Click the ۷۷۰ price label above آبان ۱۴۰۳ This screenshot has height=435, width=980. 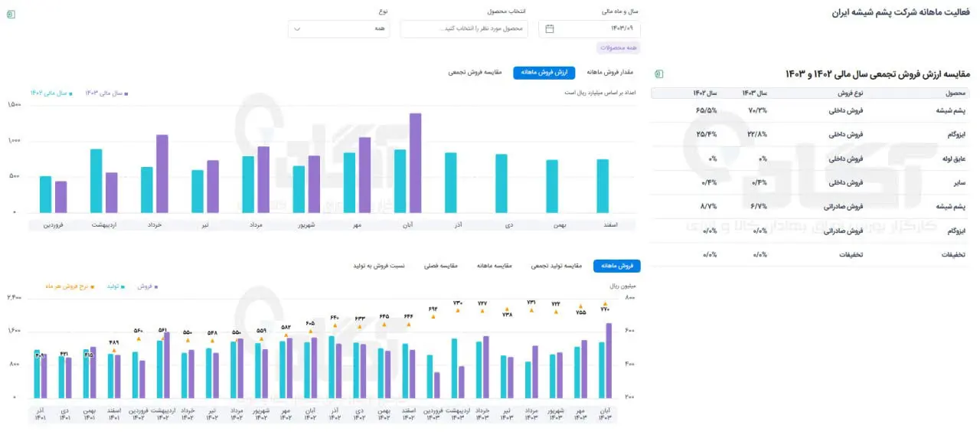605,309
